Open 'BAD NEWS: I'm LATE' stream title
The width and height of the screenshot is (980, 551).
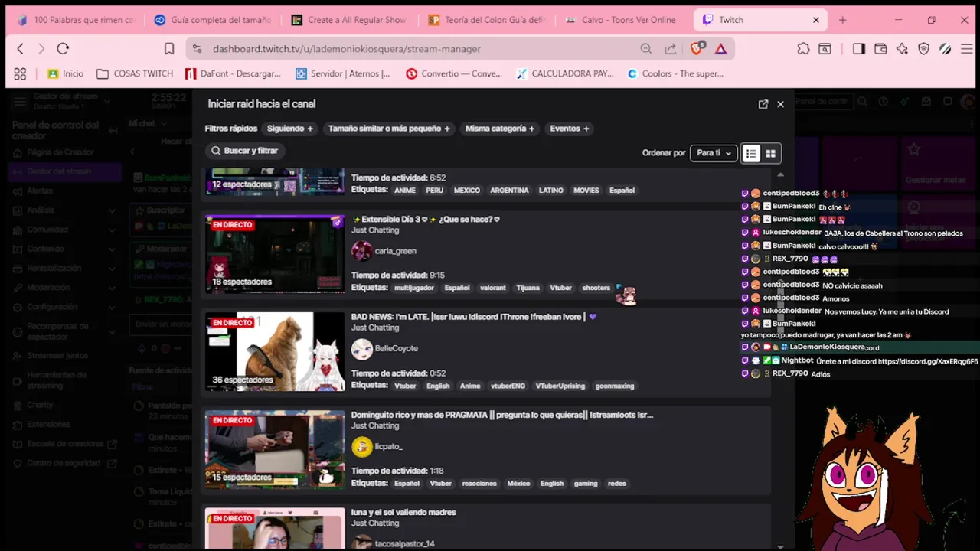(473, 317)
